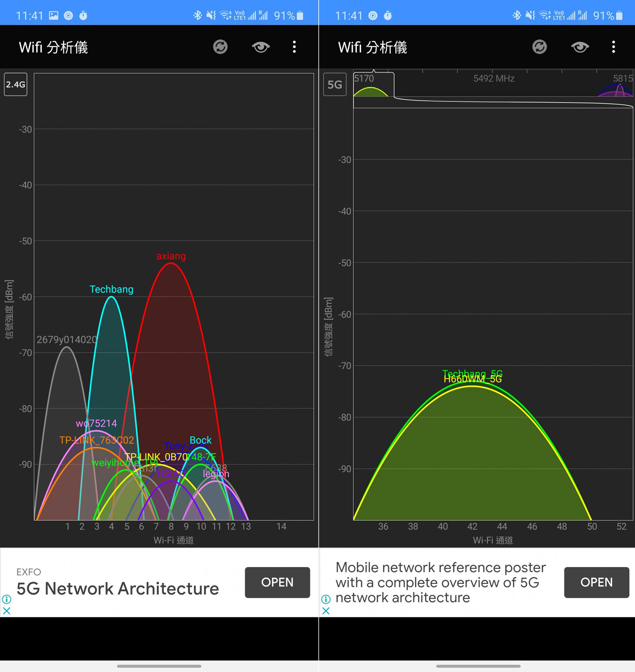Screen dimensions: 635x672
Task: Select the 5G band badge
Action: [x=334, y=85]
